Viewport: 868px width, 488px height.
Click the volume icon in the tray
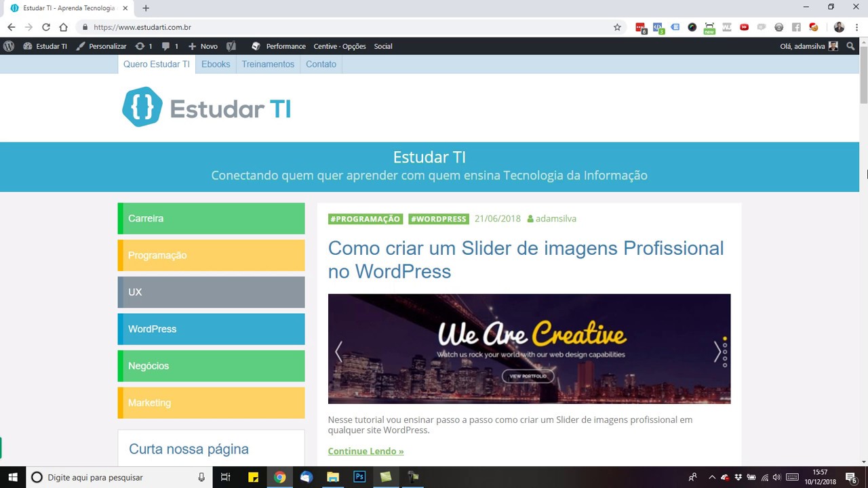point(776,477)
